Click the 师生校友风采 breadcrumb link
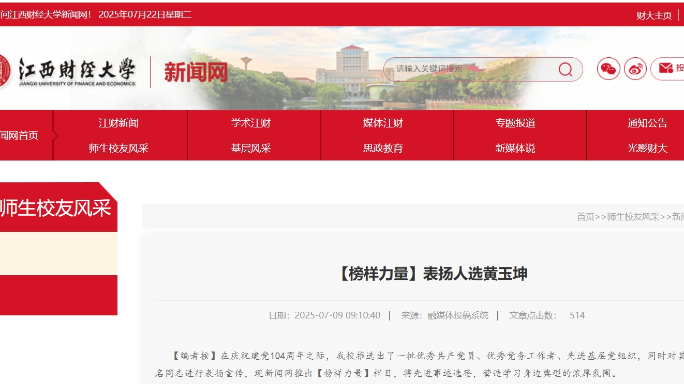684x384 pixels. click(633, 216)
